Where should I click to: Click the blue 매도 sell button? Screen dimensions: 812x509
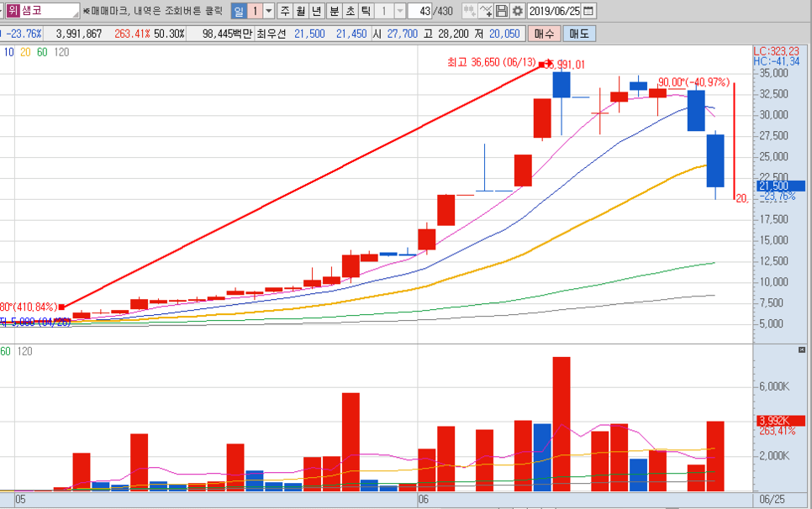(579, 34)
